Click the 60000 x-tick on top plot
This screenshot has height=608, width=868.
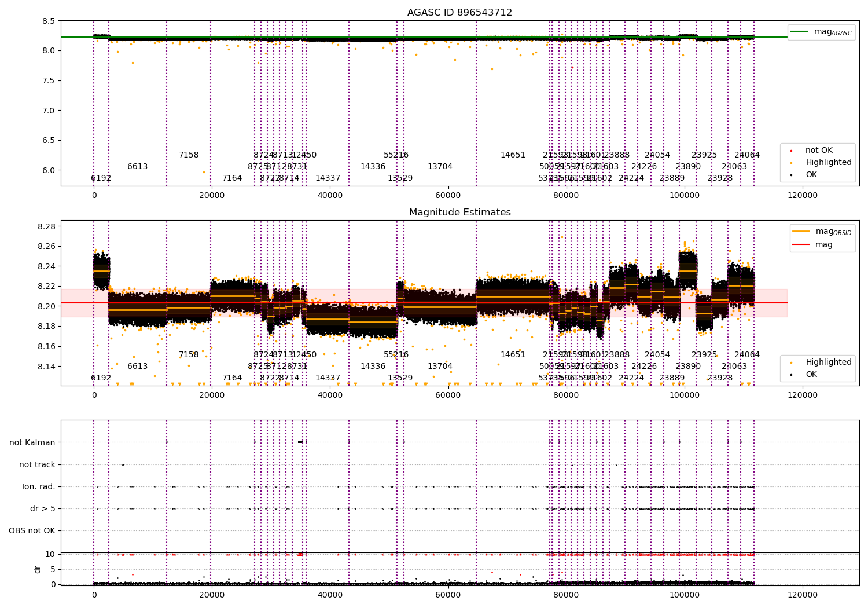448,195
